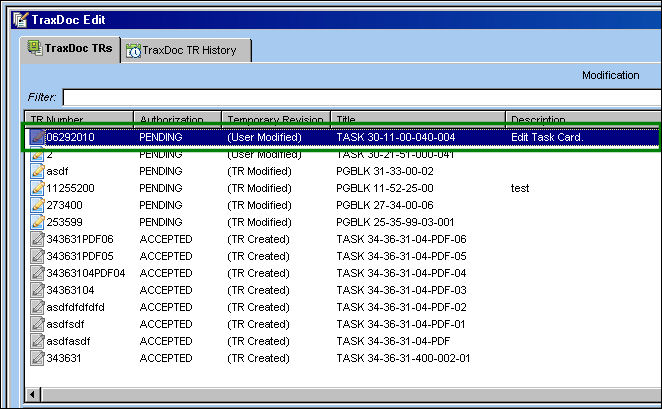Select TR number asdfdfdfdfd

tap(76, 307)
